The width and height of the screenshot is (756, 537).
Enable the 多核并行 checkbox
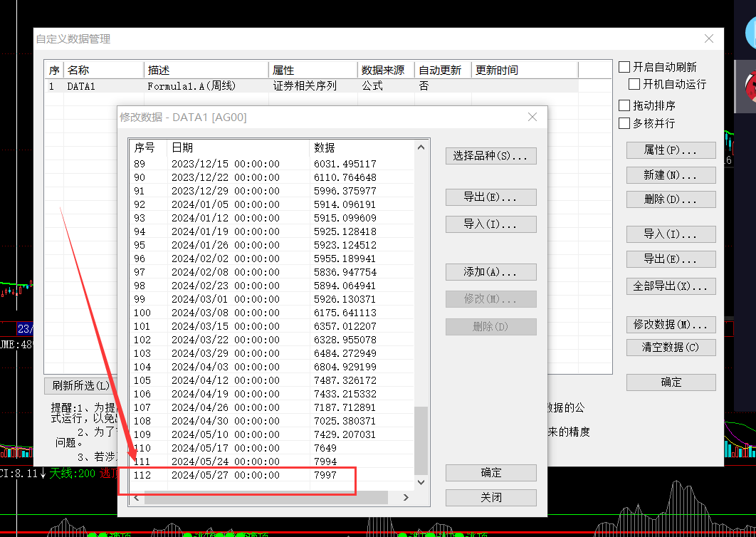point(624,123)
